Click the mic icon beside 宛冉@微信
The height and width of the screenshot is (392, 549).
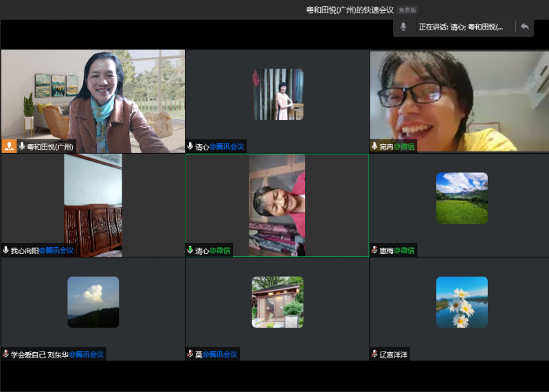374,146
